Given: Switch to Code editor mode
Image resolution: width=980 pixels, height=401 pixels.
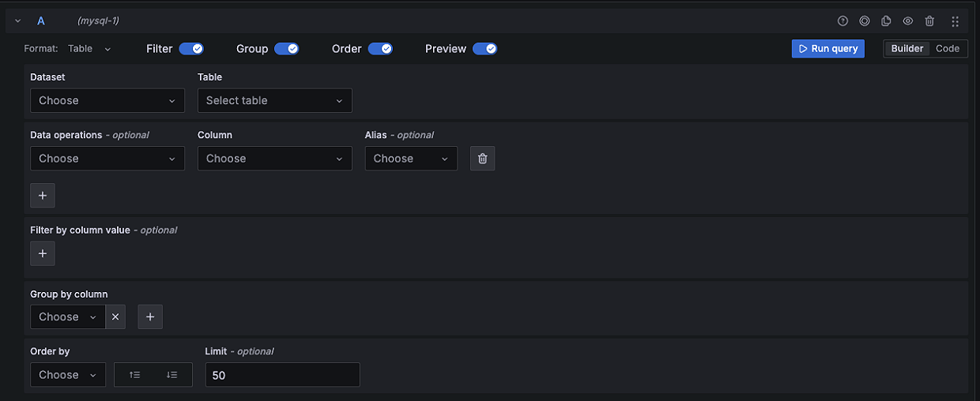Looking at the screenshot, I should [947, 49].
